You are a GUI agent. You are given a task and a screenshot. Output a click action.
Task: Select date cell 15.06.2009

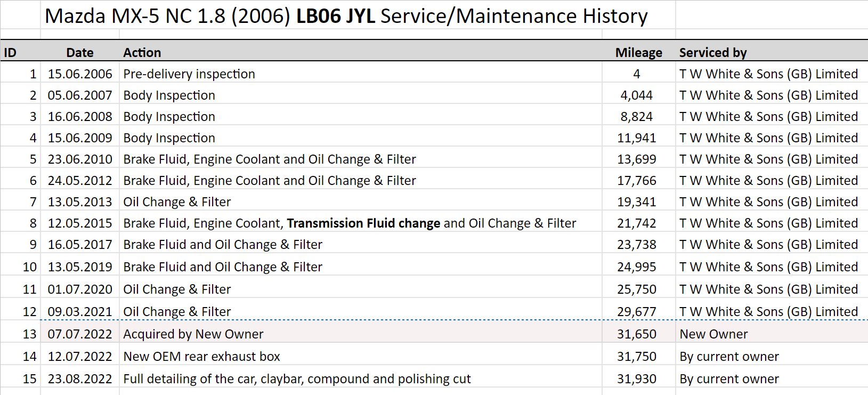click(x=80, y=138)
